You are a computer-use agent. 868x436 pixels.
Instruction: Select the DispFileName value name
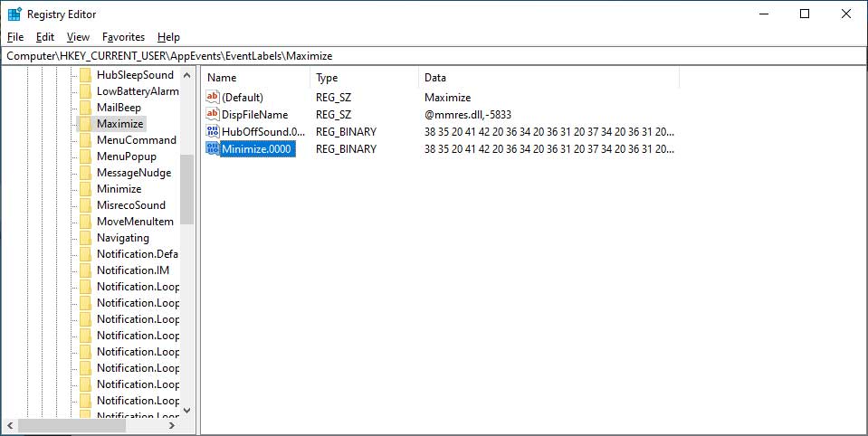254,115
